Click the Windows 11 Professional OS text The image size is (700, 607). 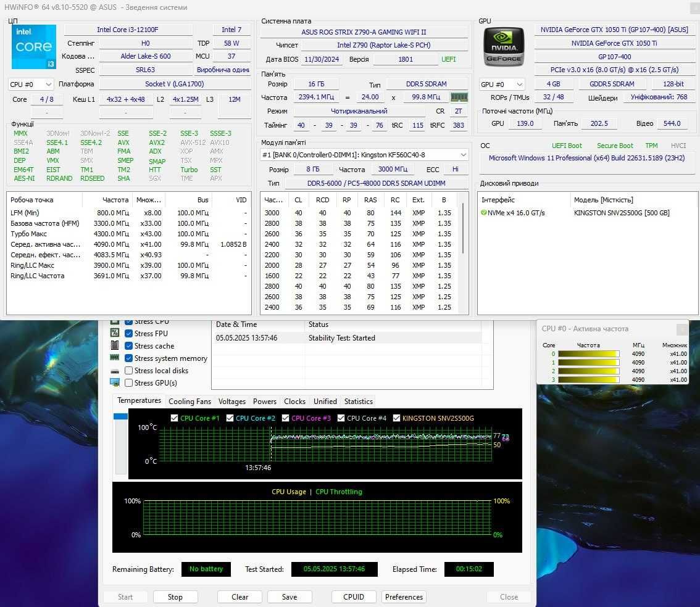point(586,158)
